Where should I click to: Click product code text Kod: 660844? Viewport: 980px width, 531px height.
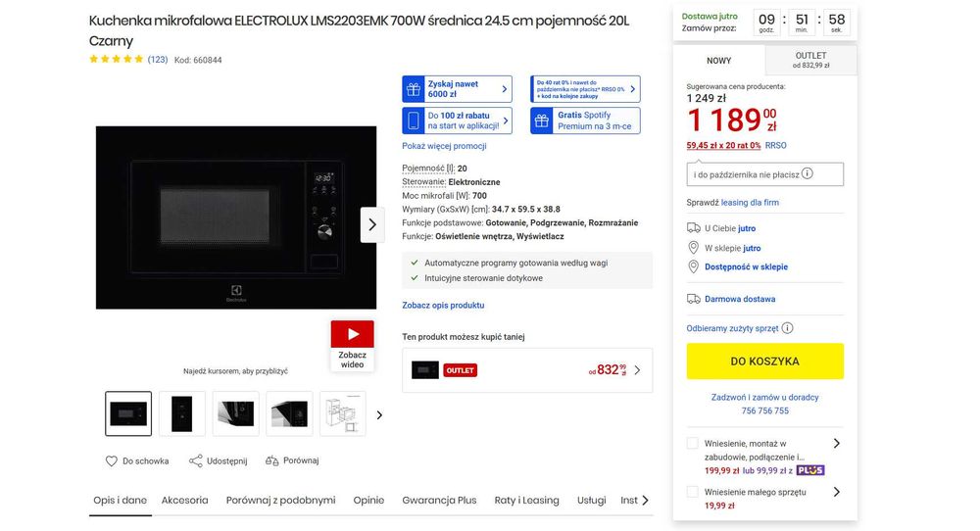click(198, 60)
